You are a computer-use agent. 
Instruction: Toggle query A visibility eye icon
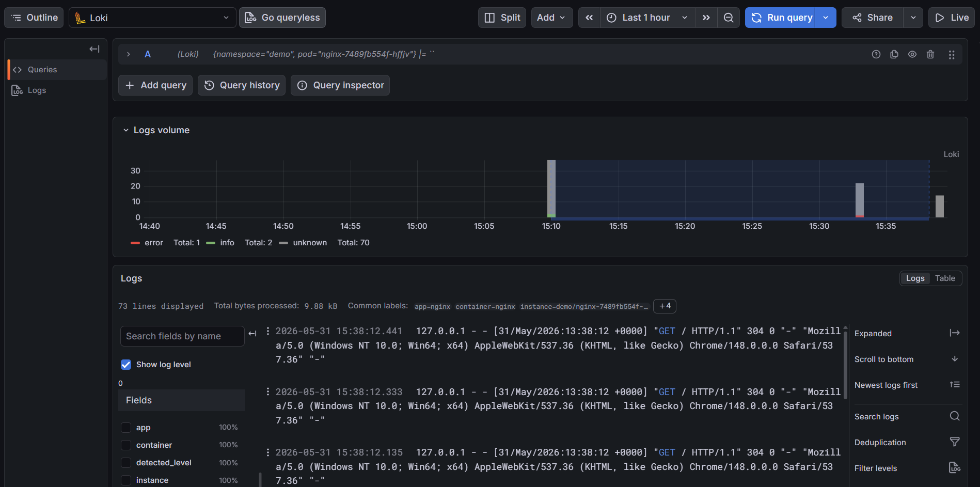click(x=912, y=54)
